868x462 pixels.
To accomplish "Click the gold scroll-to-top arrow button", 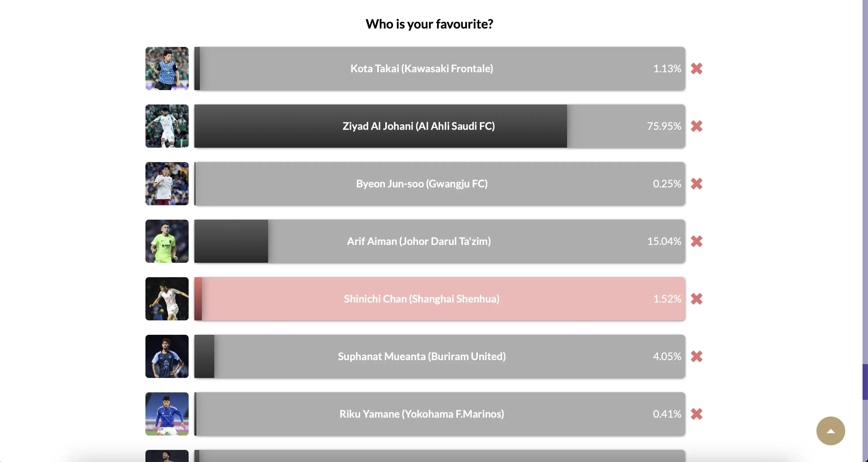I will 831,431.
